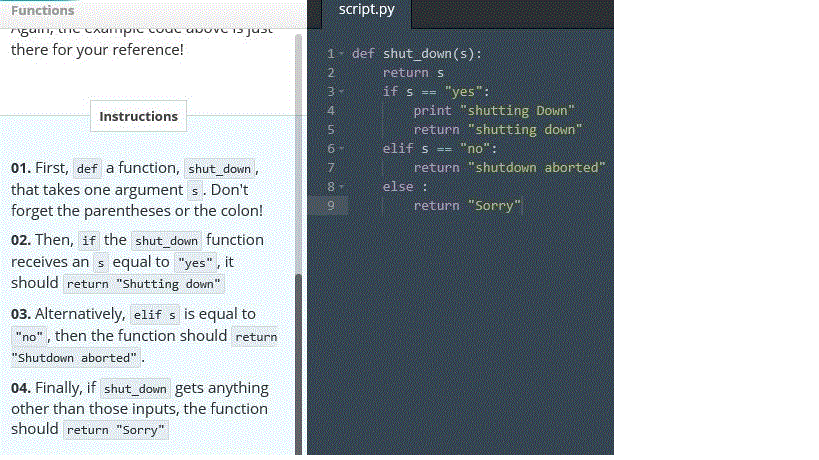The height and width of the screenshot is (460, 819).
Task: Collapse the if block fold arrow on line 3
Action: [x=342, y=92]
